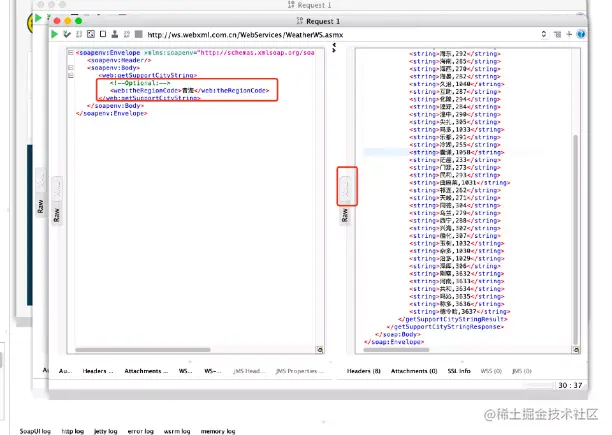Click the splitter arrows between request and response
The image size is (612, 435).
(334, 48)
